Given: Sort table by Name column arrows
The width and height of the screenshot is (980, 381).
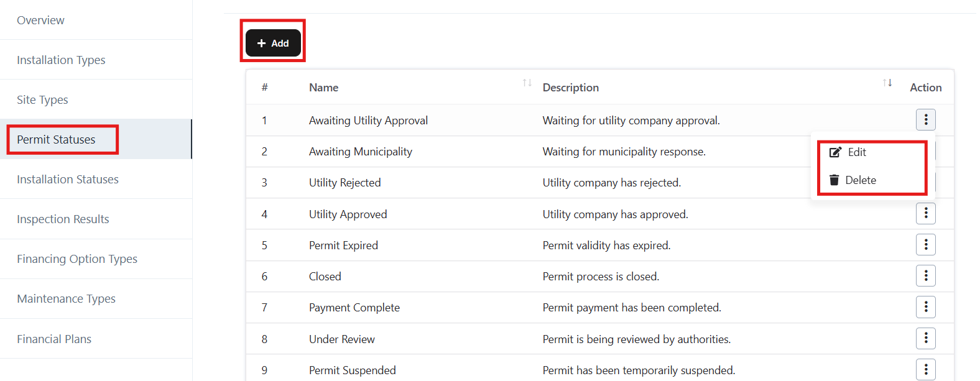Looking at the screenshot, I should tap(527, 83).
